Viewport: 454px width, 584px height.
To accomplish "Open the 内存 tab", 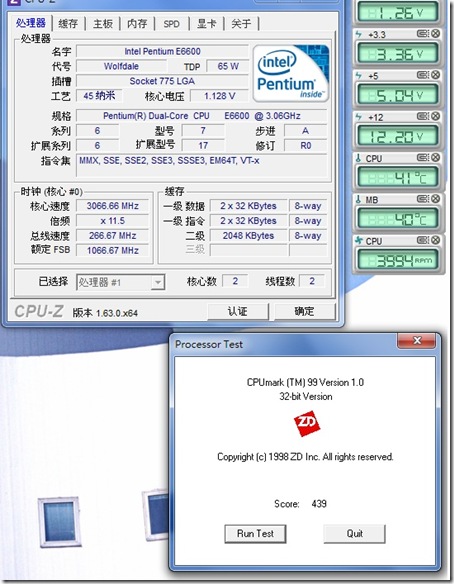I will coord(137,24).
